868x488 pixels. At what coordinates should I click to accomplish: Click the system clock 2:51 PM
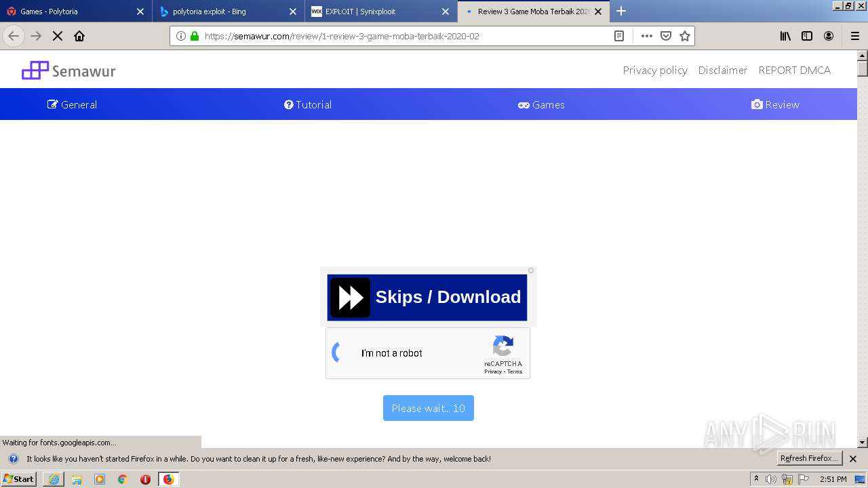[x=833, y=479]
